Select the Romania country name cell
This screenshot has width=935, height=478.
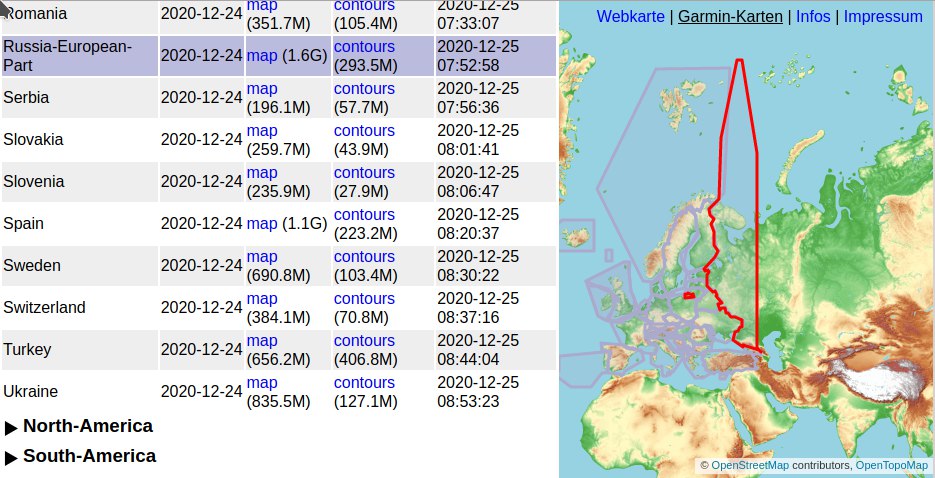80,17
